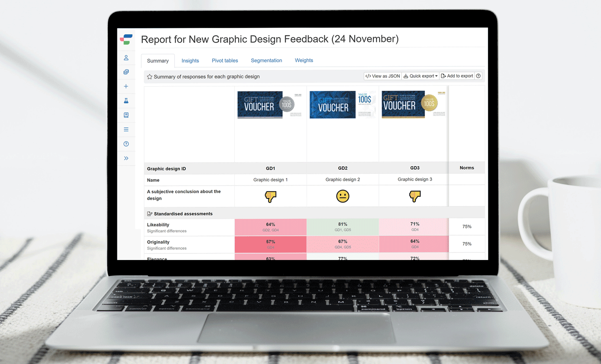Click the report title heading

point(270,39)
